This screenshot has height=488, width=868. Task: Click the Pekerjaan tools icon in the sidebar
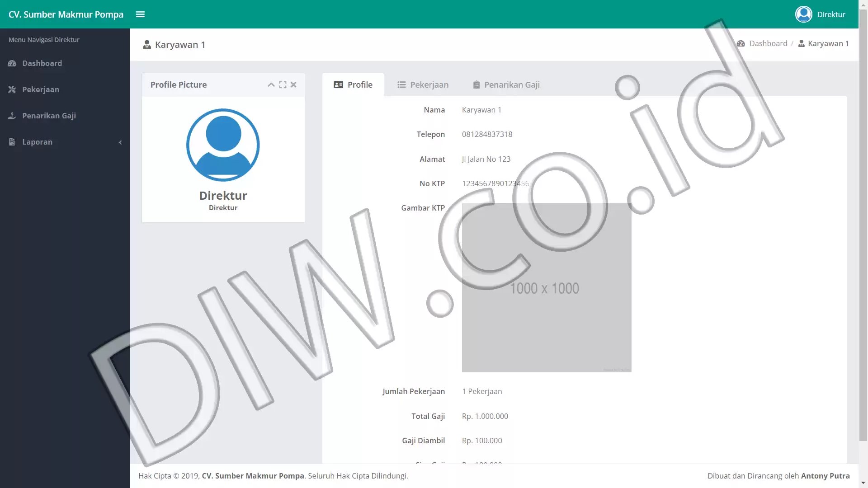(12, 89)
